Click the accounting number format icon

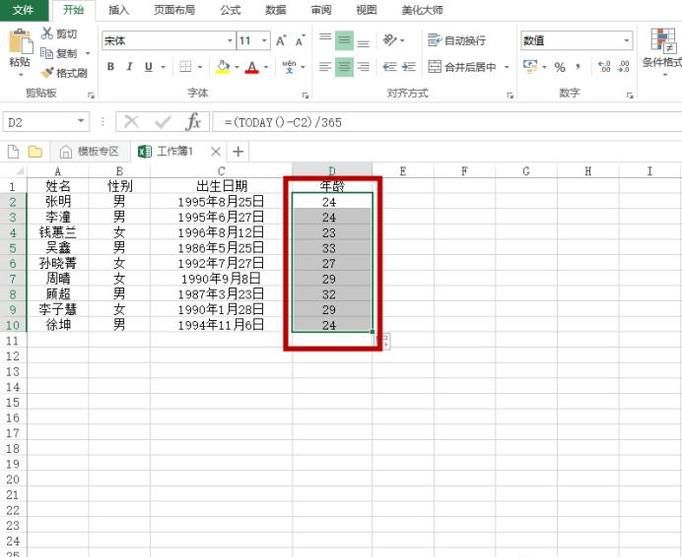coord(530,67)
